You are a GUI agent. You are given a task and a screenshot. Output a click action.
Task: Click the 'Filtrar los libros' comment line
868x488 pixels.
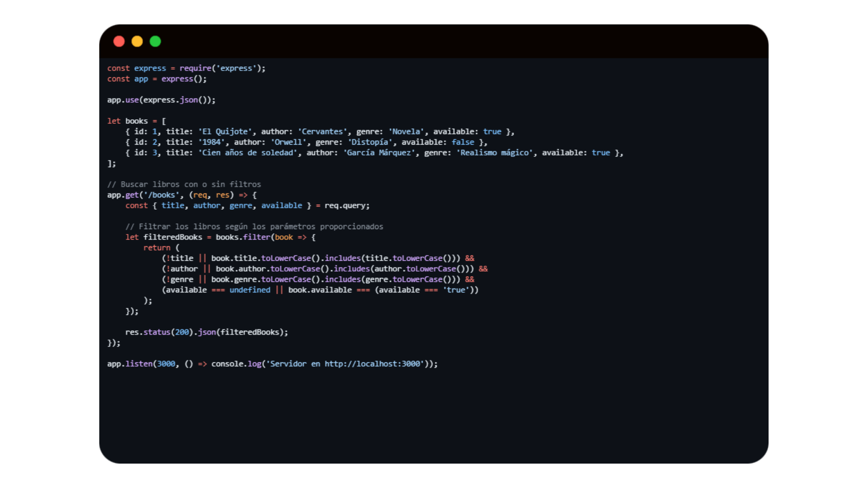[254, 226]
